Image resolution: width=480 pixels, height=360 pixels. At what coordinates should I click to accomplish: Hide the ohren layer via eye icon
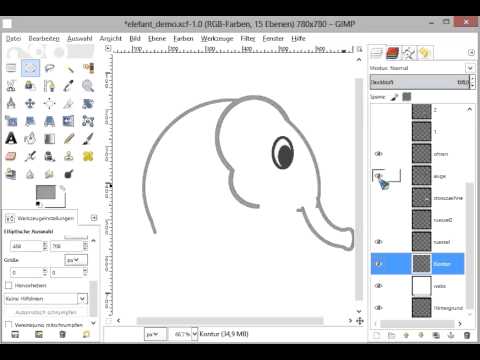[x=378, y=154]
